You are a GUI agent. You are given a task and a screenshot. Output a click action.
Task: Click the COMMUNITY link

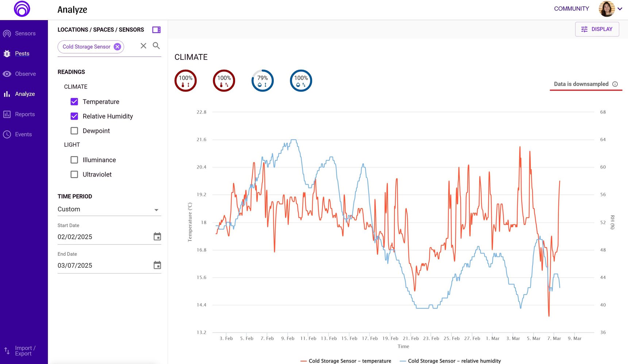point(571,9)
